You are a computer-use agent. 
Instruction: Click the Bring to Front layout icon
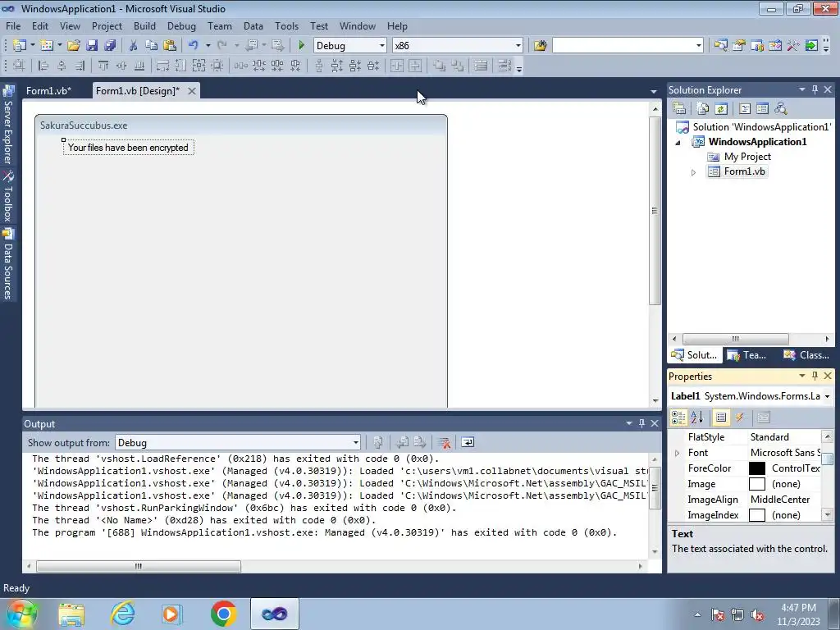pos(440,66)
